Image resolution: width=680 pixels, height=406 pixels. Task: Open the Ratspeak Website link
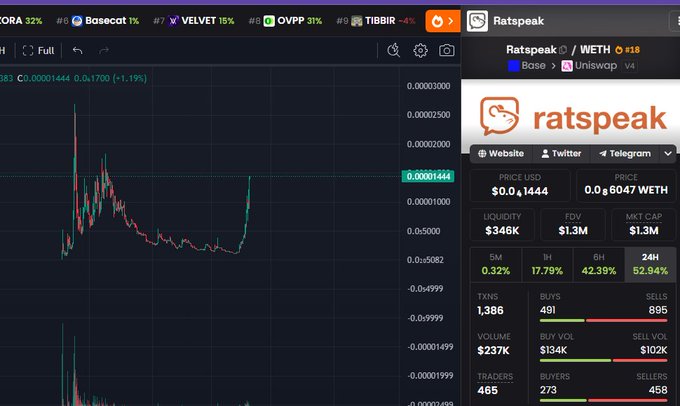click(501, 154)
